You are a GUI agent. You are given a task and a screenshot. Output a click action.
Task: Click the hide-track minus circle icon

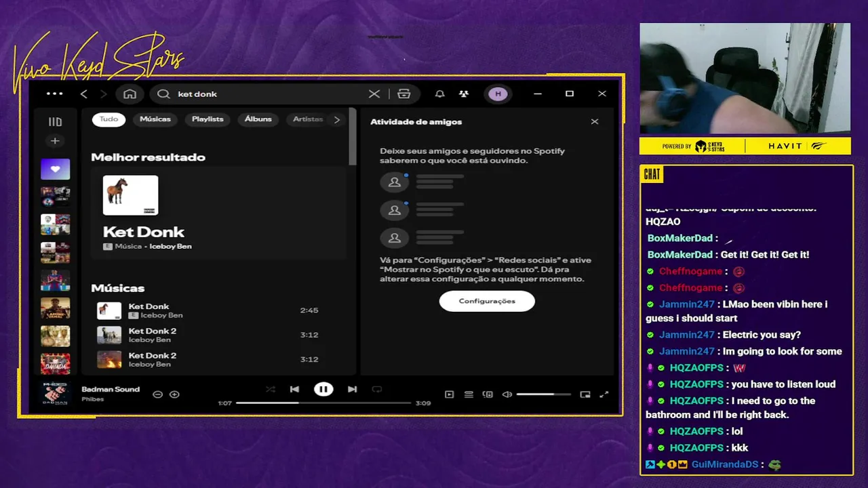tap(157, 394)
